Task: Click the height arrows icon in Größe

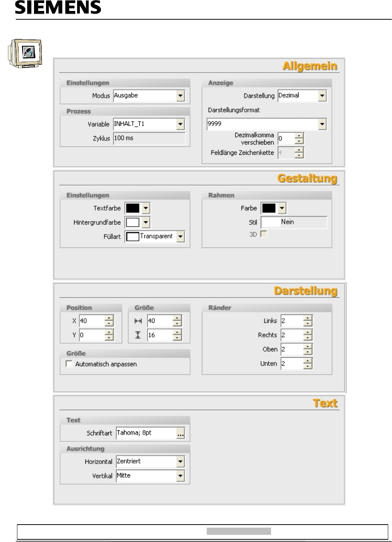Action: tap(138, 335)
